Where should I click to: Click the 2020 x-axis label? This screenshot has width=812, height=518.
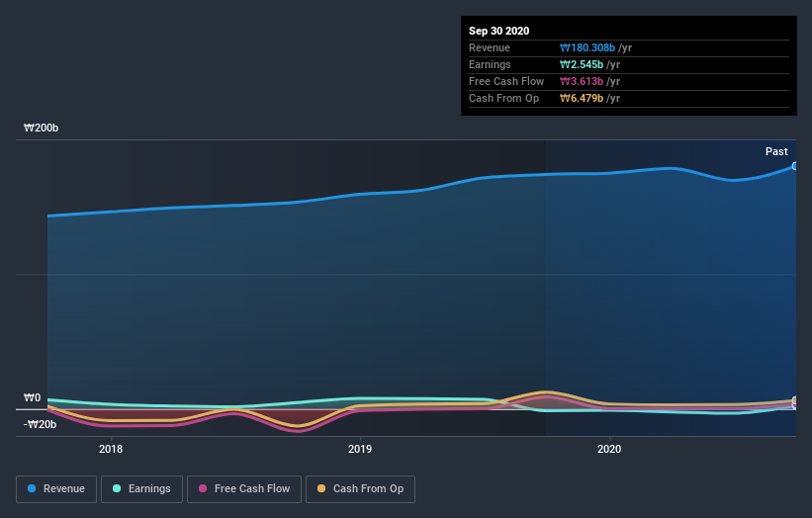[x=609, y=449]
